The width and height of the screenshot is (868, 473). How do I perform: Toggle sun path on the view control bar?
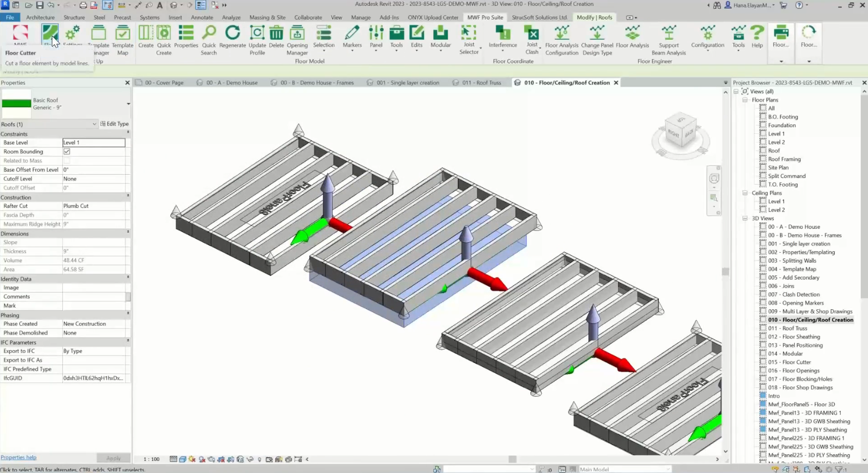coord(191,459)
